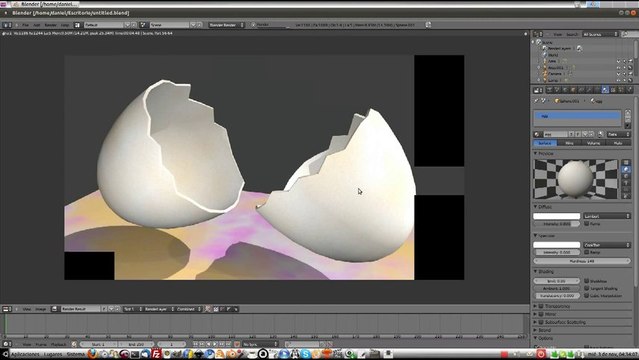The height and width of the screenshot is (360, 639).
Task: Click the image browse icon beside Render Result
Action: click(x=55, y=309)
